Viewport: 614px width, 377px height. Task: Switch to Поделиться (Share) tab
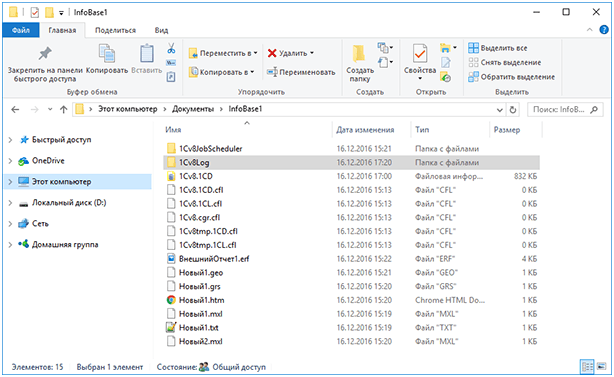[x=115, y=31]
